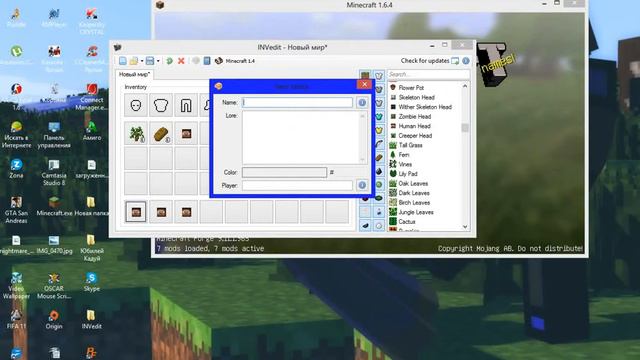Open the diamond chestplate category icon

379,116
